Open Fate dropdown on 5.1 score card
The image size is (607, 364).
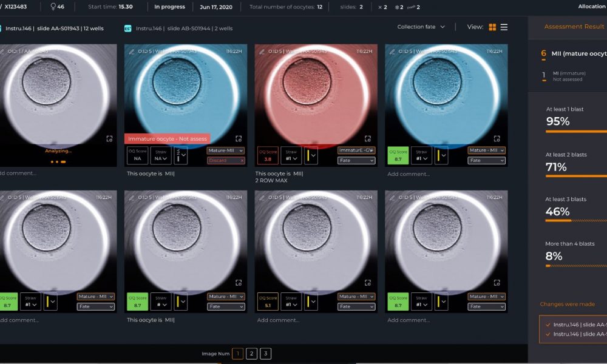click(x=356, y=307)
